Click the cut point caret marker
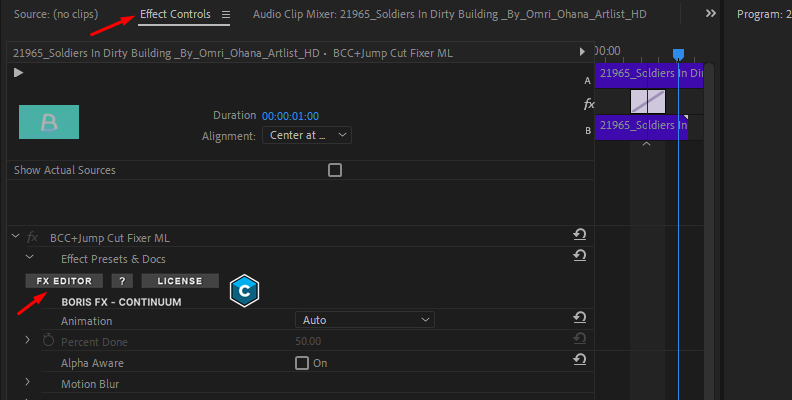Screen dimensions: 792x400 (646, 144)
